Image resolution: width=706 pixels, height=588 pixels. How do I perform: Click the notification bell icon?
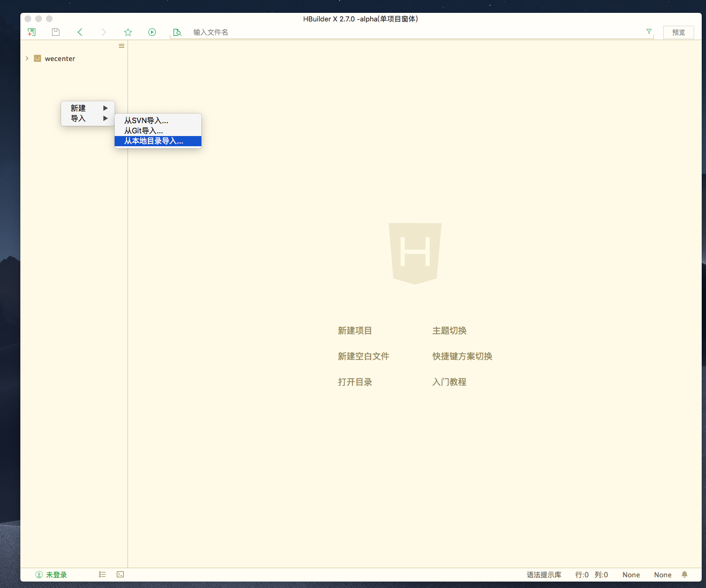[x=685, y=575]
